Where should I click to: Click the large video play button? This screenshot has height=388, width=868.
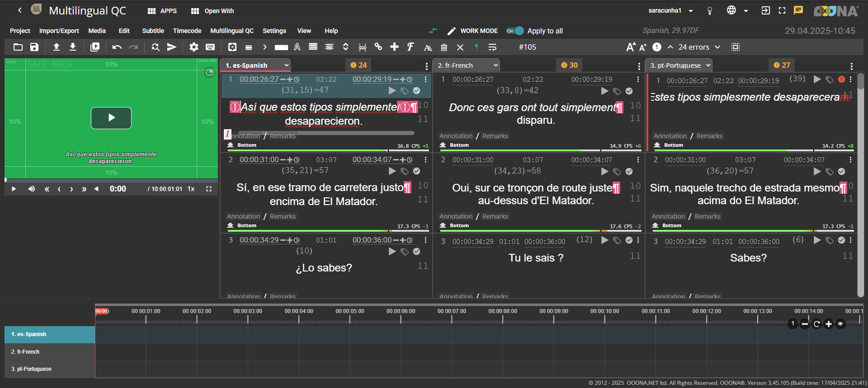111,118
